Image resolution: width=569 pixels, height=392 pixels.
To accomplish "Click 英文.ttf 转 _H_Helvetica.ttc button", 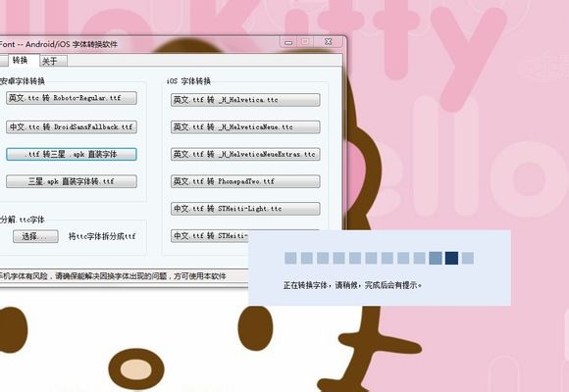I will click(245, 100).
